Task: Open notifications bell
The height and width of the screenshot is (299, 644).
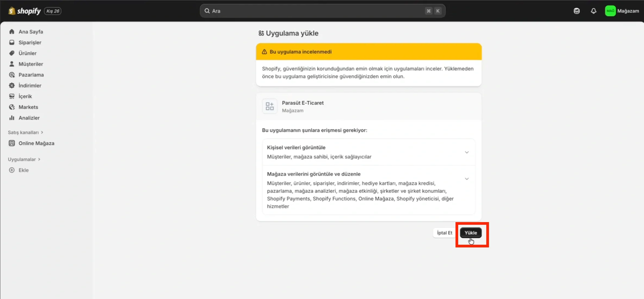Action: (593, 11)
